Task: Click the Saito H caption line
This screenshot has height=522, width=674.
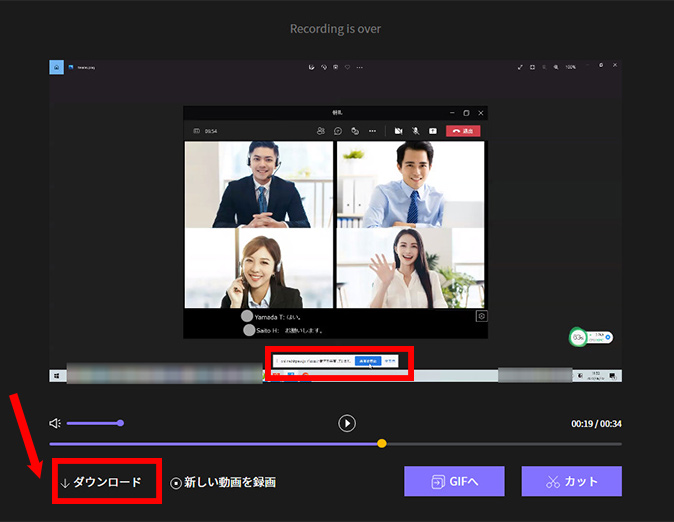Action: 283,330
